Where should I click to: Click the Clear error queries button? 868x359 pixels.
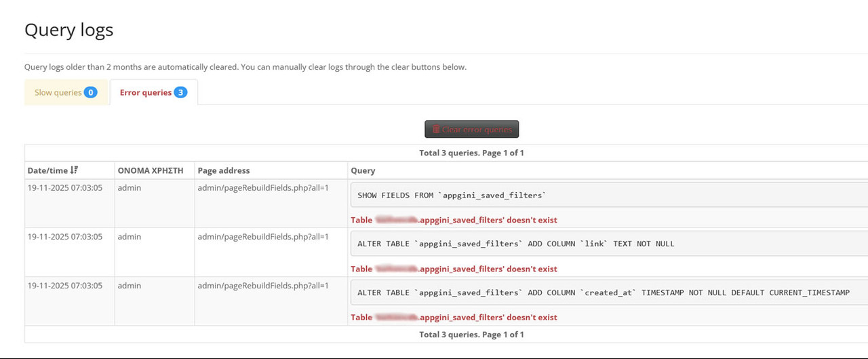(472, 129)
